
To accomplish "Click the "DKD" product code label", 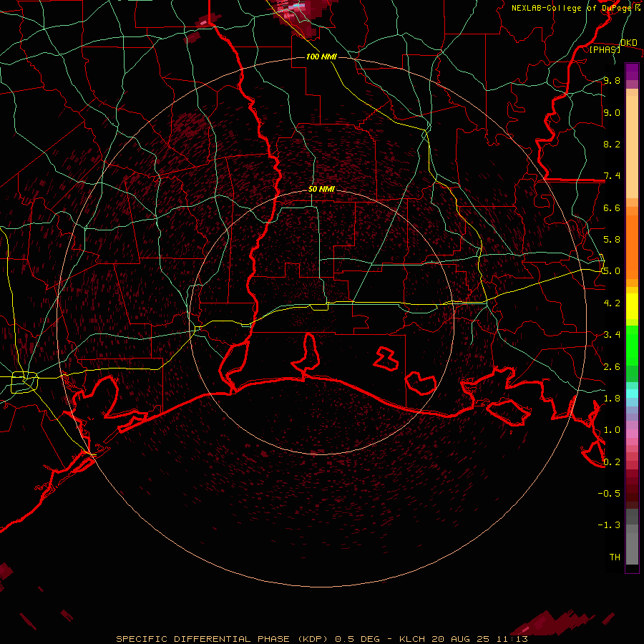I will point(628,43).
